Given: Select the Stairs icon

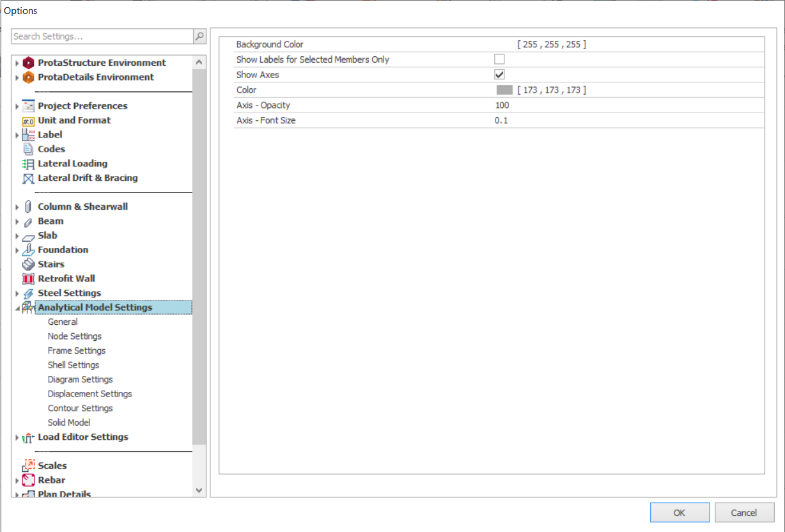Looking at the screenshot, I should click(x=28, y=264).
